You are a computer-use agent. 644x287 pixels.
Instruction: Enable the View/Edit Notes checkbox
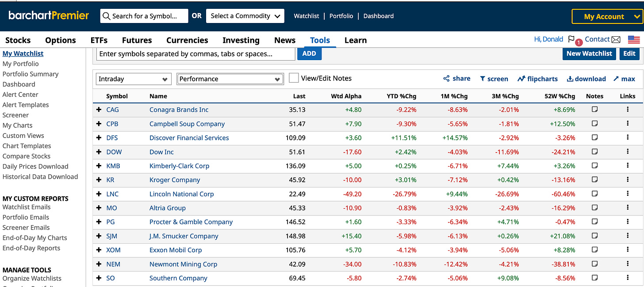[294, 78]
